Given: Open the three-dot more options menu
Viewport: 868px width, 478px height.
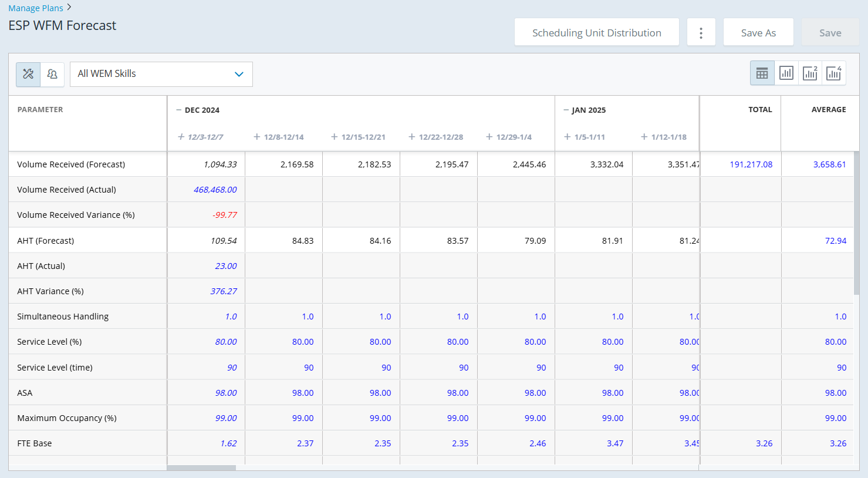Looking at the screenshot, I should 701,32.
